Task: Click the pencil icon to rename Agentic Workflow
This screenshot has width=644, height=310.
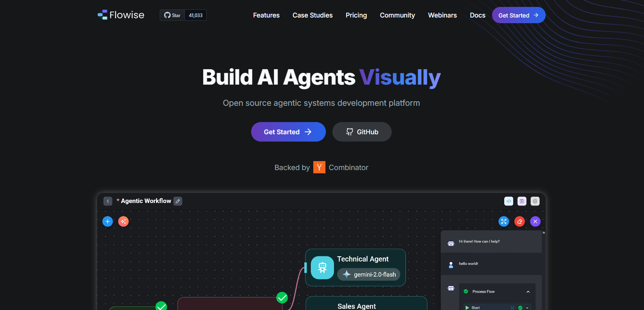Action: coord(178,201)
